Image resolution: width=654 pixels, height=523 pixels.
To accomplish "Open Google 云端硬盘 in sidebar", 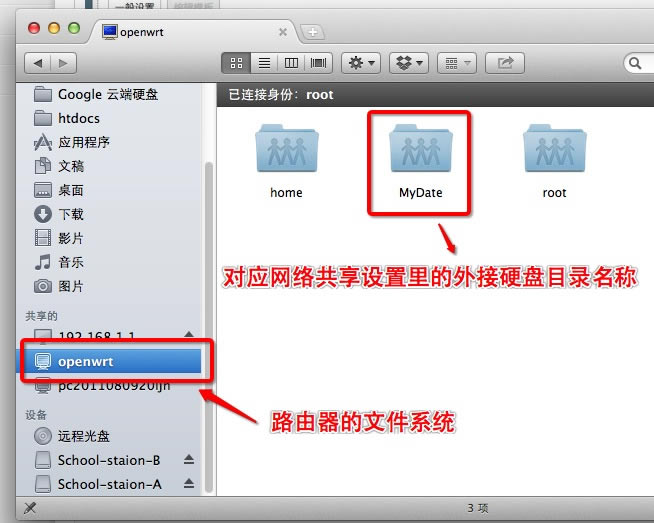I will [x=108, y=94].
